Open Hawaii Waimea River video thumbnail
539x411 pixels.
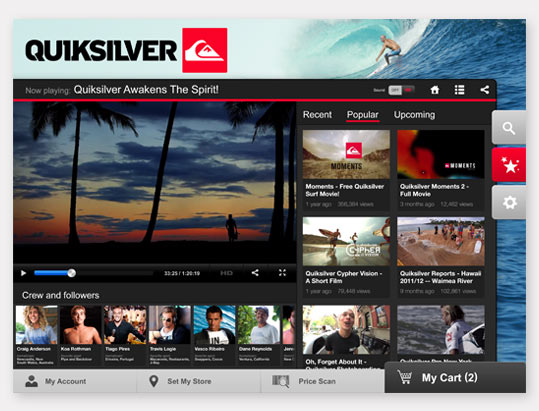click(x=441, y=241)
